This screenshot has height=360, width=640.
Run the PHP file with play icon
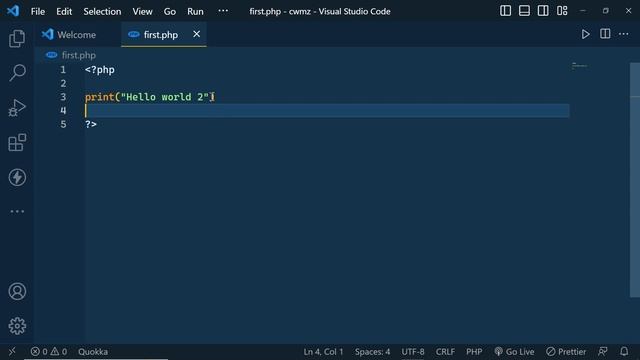(x=585, y=34)
